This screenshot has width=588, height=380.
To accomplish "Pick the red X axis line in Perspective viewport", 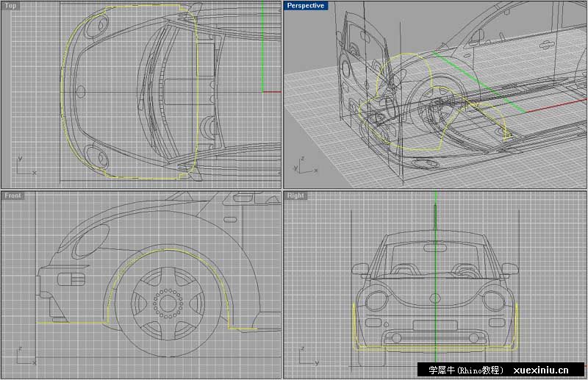I will click(x=555, y=105).
